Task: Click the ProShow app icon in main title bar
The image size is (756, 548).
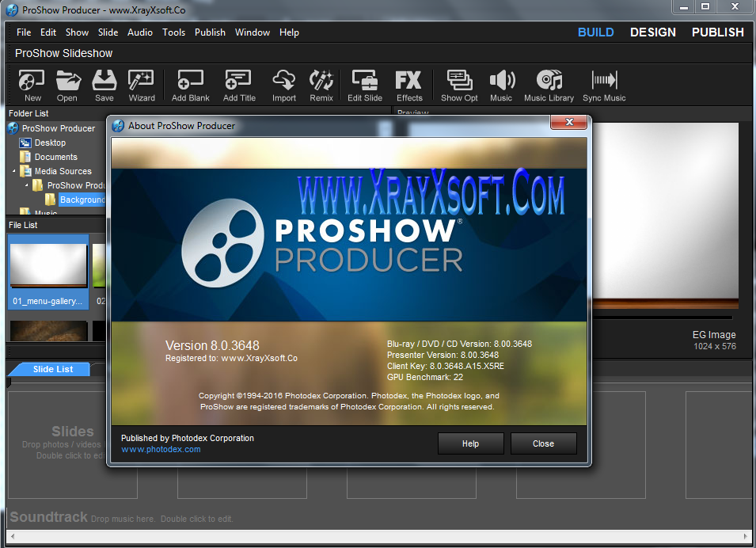Action: (x=12, y=10)
